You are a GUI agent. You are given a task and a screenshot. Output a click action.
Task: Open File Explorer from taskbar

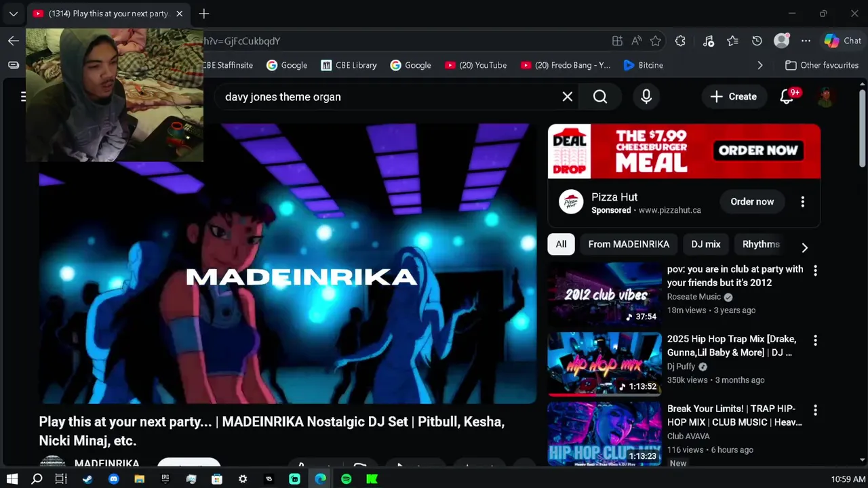click(139, 479)
